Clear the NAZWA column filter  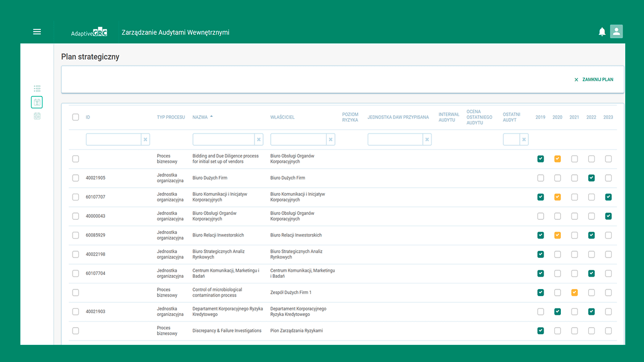[259, 139]
